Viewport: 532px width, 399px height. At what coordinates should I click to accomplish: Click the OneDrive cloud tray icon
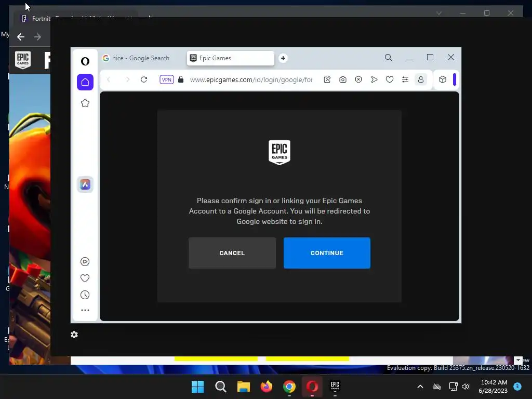[437, 387]
